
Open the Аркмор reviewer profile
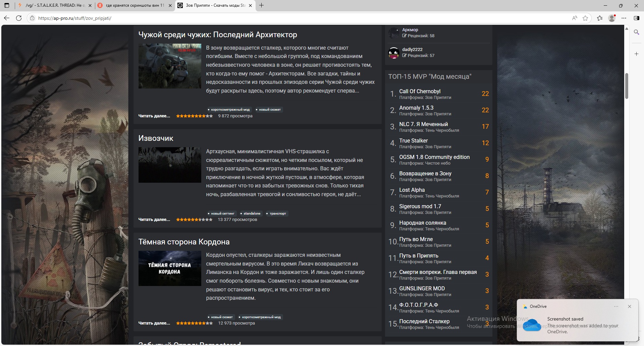point(410,30)
